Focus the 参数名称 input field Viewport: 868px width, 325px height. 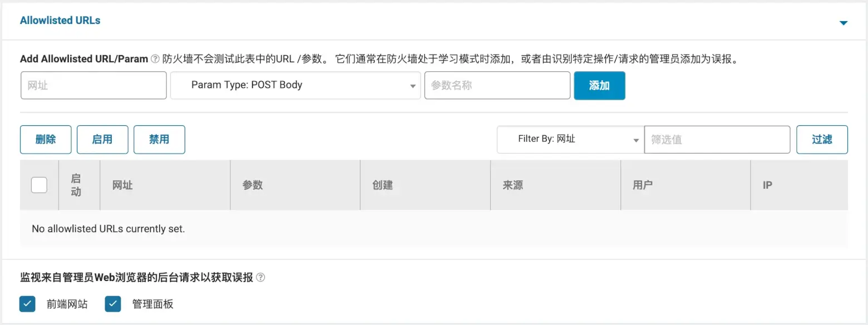[x=497, y=85]
